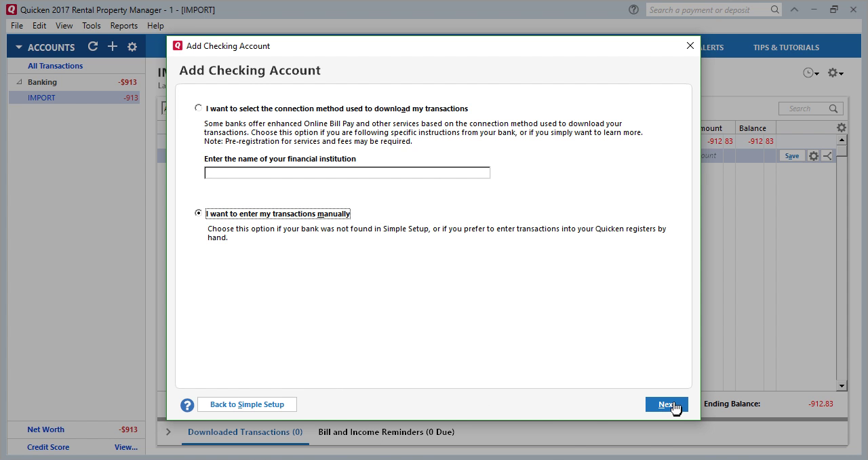Click the register search magnifier icon
868x460 pixels.
pos(833,109)
